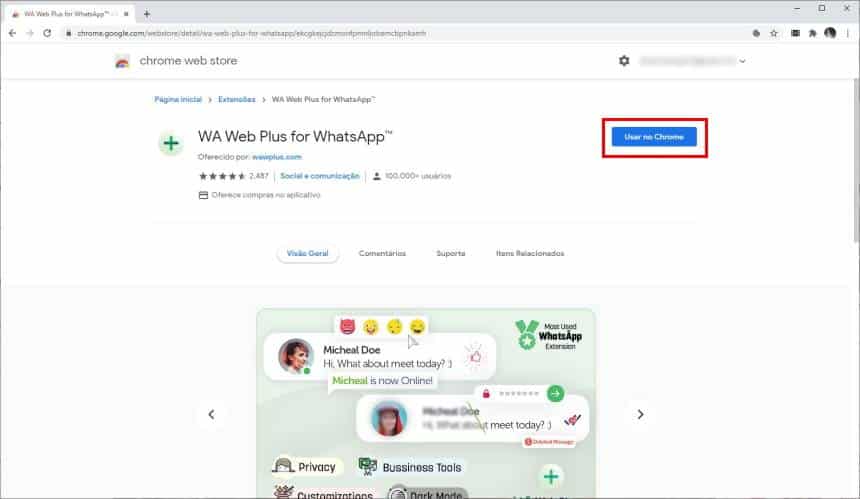
Task: Select the WA Web Plus for WhatsApp tab
Action: point(70,14)
